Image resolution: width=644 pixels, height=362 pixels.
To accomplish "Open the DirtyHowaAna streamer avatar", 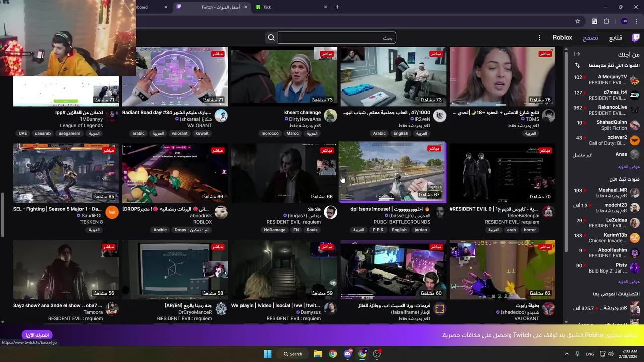I will pos(330,116).
